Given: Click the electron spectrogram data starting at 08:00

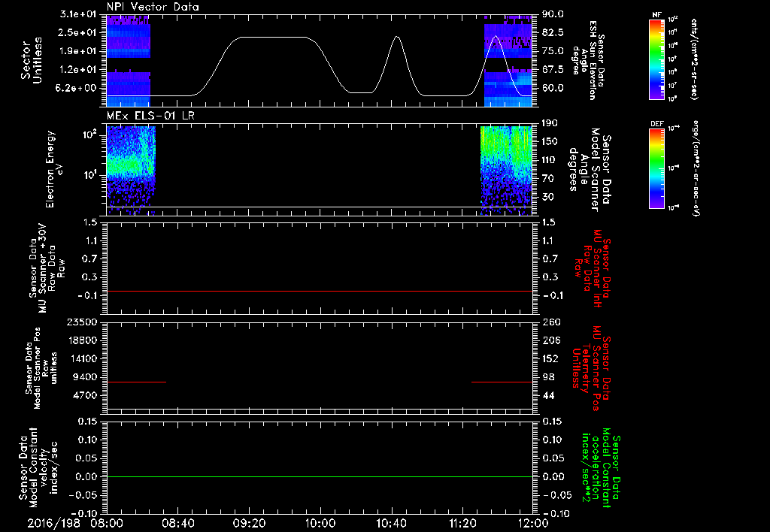Looking at the screenshot, I should (x=131, y=171).
